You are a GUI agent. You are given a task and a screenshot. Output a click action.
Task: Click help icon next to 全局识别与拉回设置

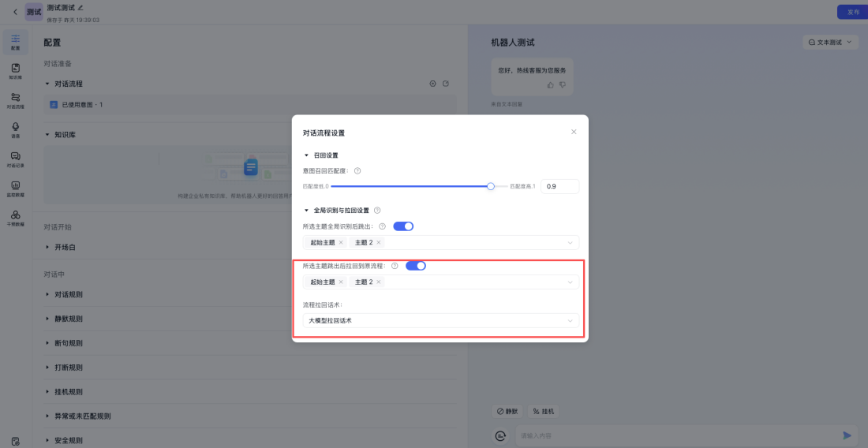tap(377, 210)
